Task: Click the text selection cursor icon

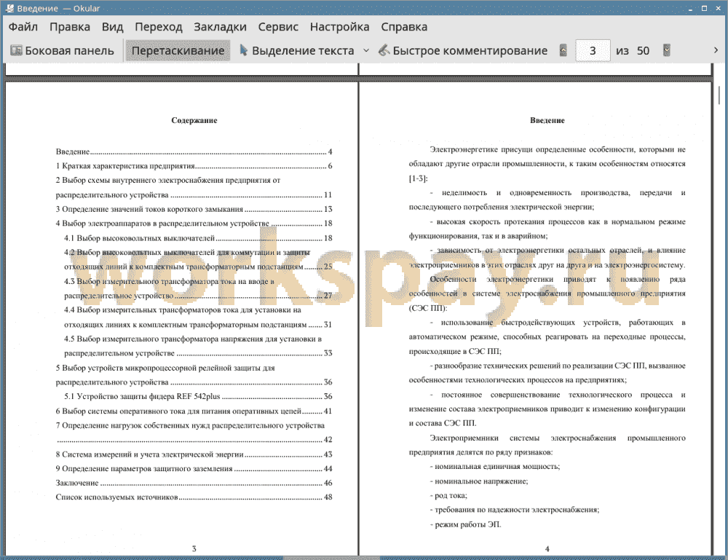Action: point(243,50)
